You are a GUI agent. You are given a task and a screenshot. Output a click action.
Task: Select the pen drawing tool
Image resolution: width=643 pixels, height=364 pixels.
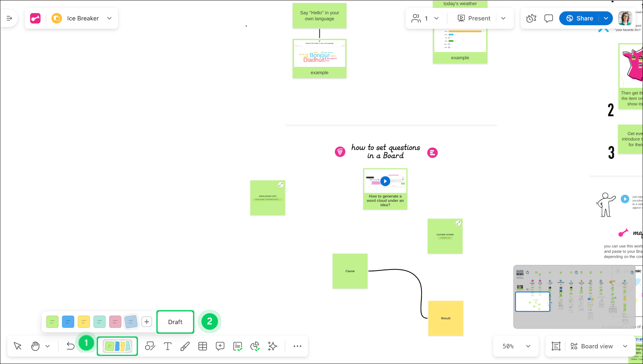[x=185, y=346]
